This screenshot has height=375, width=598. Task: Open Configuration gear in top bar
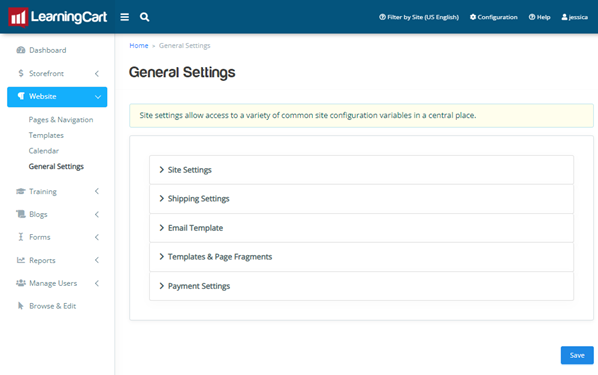494,17
